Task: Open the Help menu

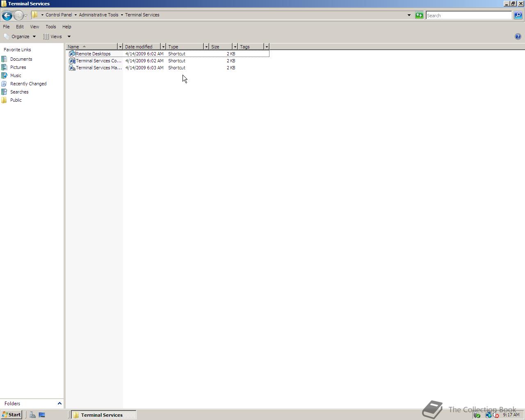Action: 67,27
